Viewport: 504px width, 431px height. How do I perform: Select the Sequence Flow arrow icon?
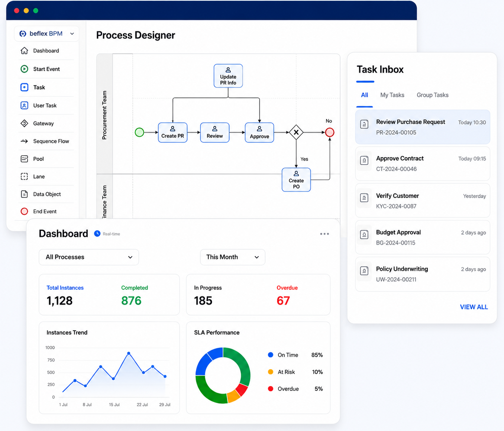[x=24, y=141]
